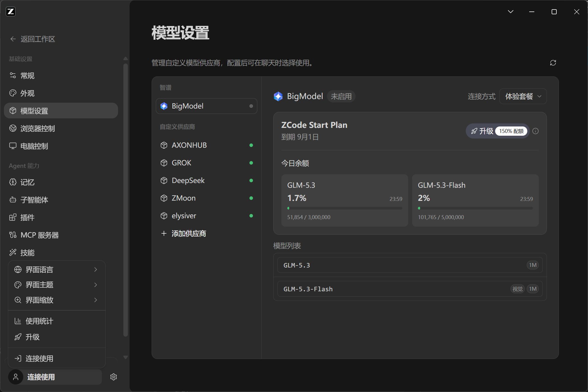Viewport: 588px width, 392px height.
Task: Select GLM-5.3-Flash in model list
Action: pos(410,289)
